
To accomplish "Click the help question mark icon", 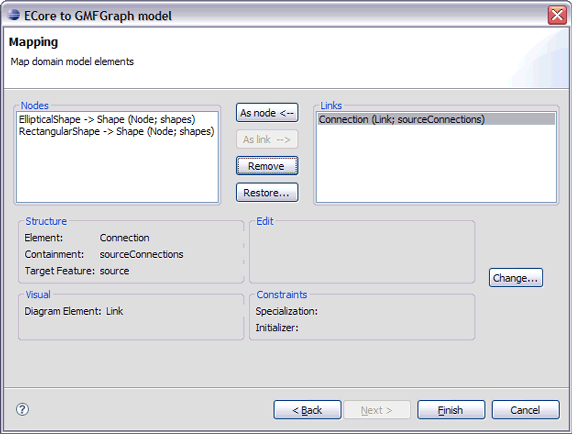I will (x=22, y=409).
